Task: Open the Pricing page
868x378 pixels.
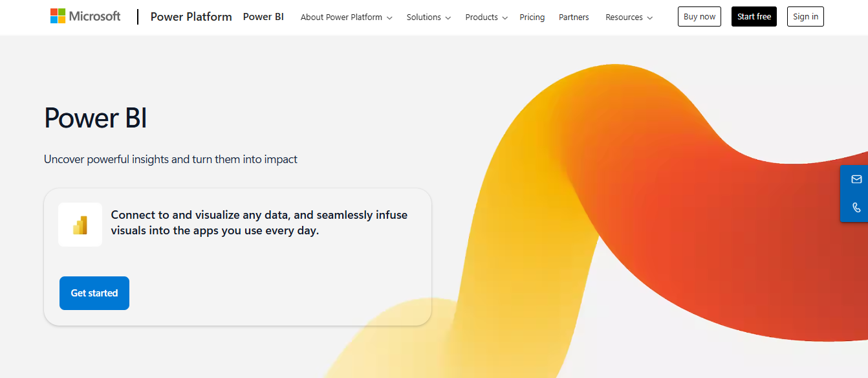Action: [x=532, y=17]
